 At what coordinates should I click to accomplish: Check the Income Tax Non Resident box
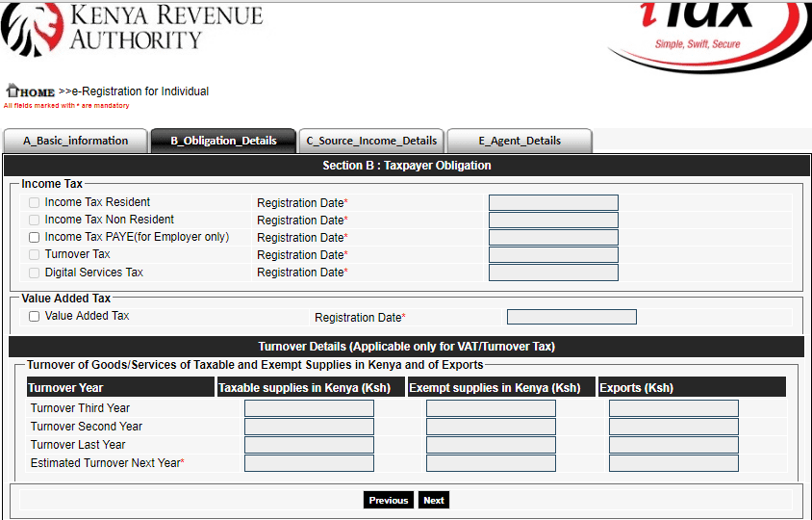35,220
